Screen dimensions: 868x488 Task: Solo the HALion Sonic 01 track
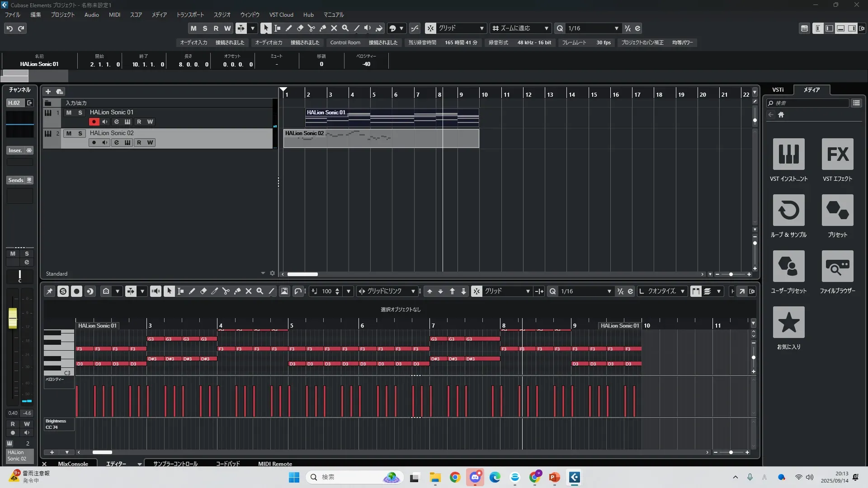80,113
